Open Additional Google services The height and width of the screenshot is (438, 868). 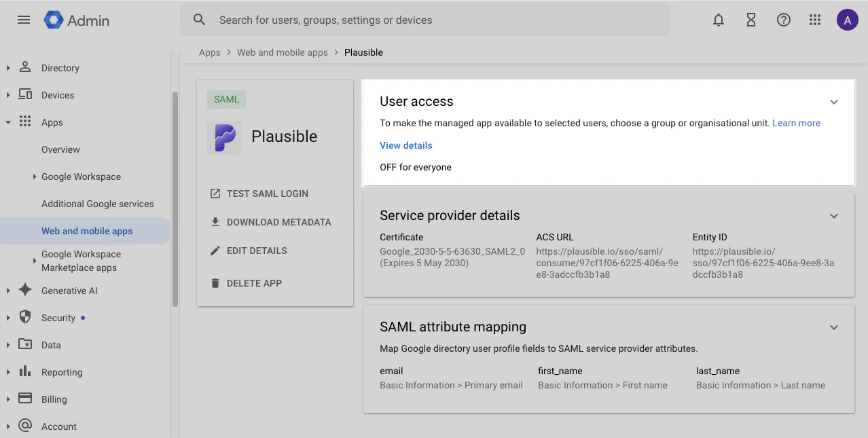coord(98,204)
